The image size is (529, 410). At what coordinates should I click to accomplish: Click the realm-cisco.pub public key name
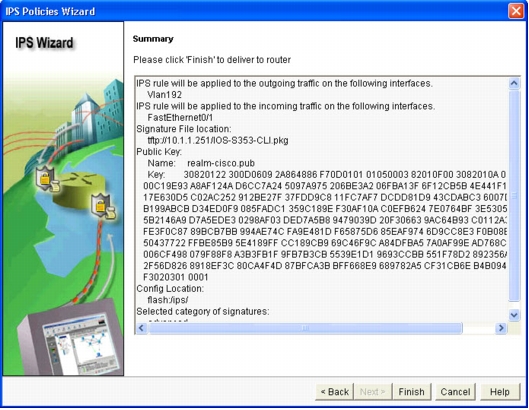221,163
